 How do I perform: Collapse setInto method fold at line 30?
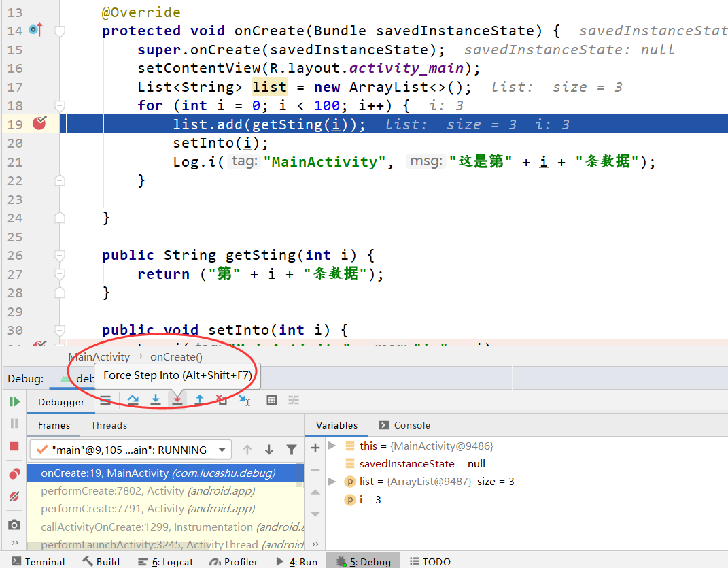(59, 331)
